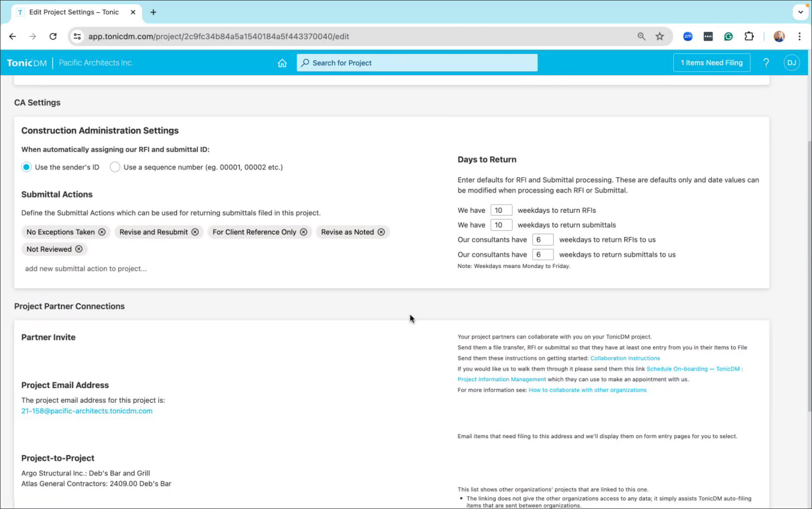
Task: Click the add new submittal action field
Action: pyautogui.click(x=86, y=269)
